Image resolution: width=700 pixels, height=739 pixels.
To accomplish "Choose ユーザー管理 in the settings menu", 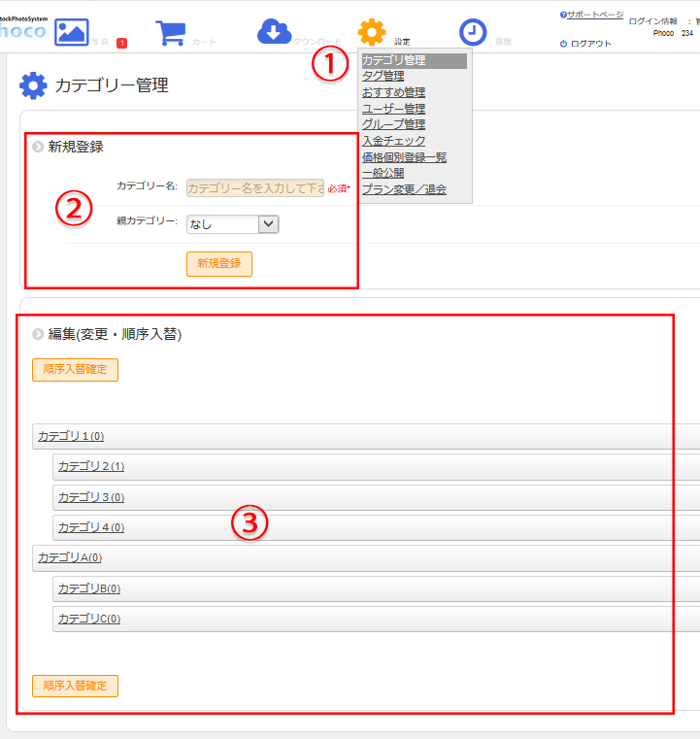I will (393, 108).
